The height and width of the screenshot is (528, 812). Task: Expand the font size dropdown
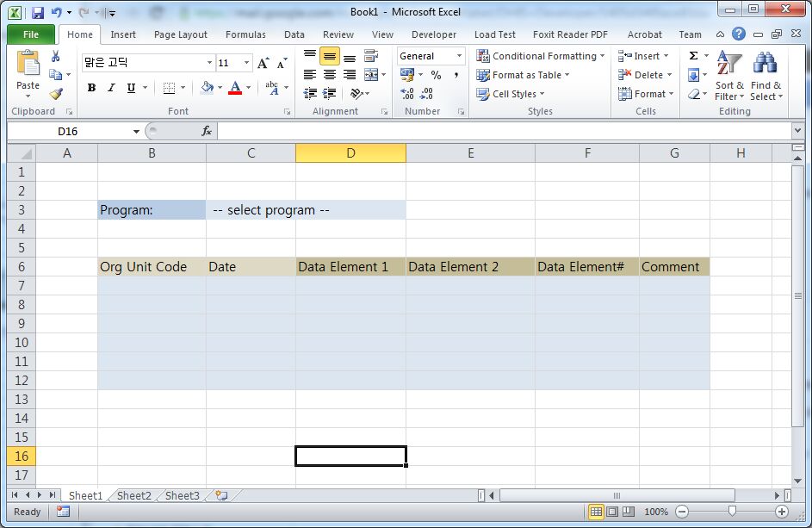[246, 63]
